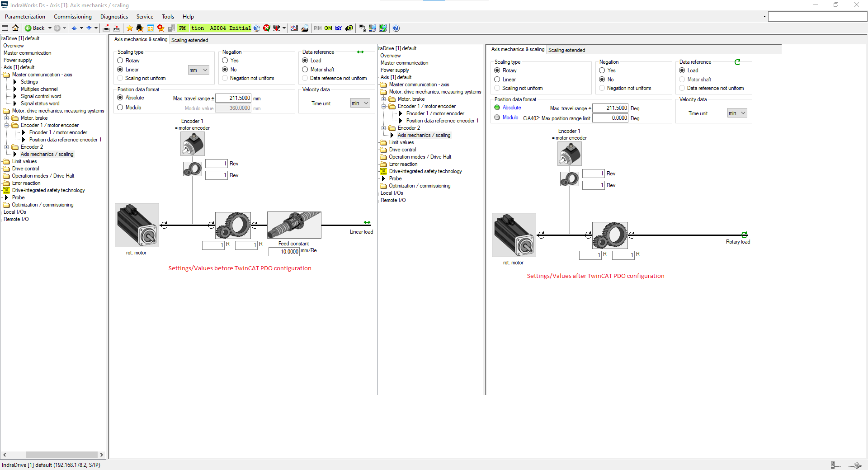The image size is (868, 470).
Task: Click the blue Help question mark icon
Action: click(x=396, y=28)
